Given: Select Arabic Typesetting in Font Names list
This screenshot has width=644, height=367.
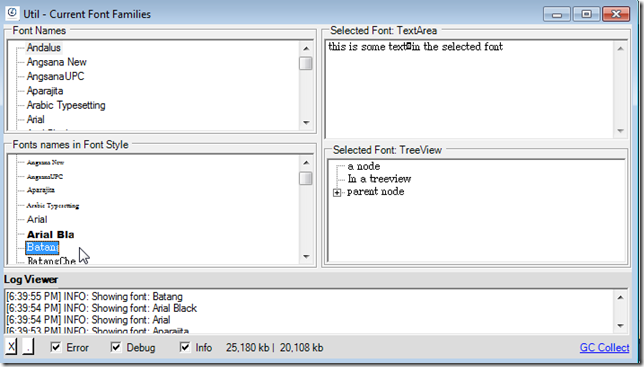Looking at the screenshot, I should tap(66, 105).
